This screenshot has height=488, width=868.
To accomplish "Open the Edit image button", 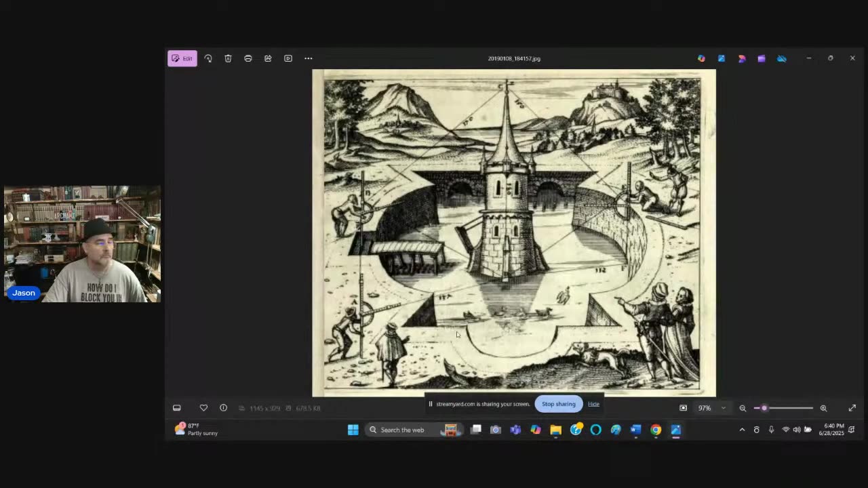I will click(182, 58).
